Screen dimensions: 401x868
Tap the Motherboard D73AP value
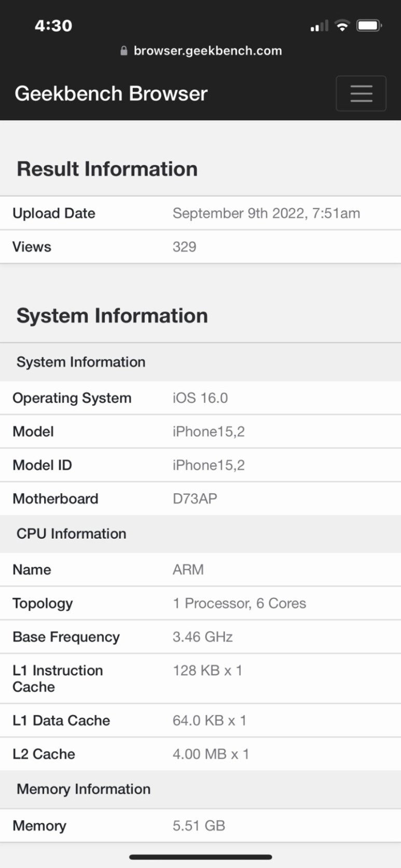pos(195,499)
